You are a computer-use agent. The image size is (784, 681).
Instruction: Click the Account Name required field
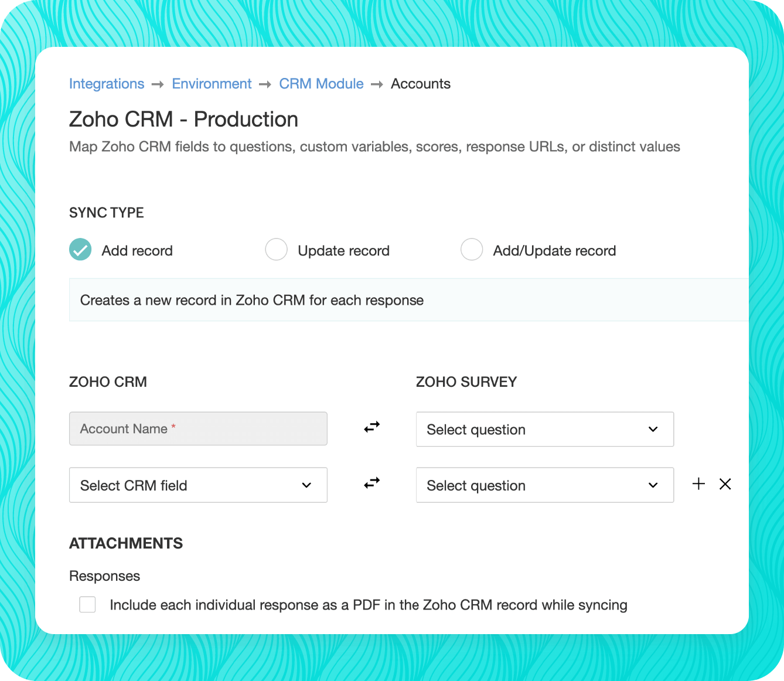coord(198,428)
